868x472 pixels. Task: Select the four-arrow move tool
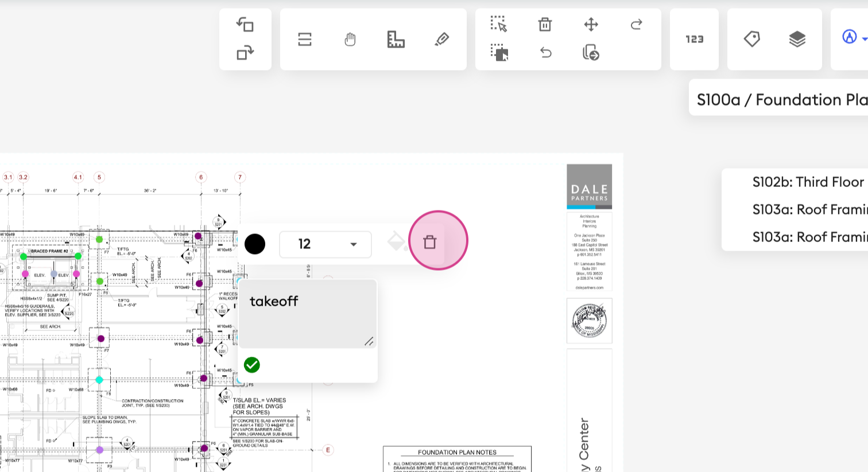pyautogui.click(x=591, y=24)
